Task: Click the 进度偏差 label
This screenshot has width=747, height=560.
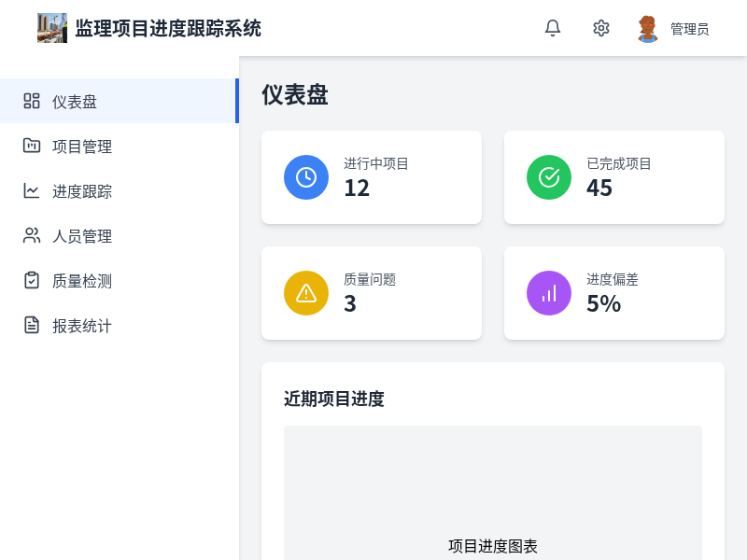Action: (x=613, y=279)
